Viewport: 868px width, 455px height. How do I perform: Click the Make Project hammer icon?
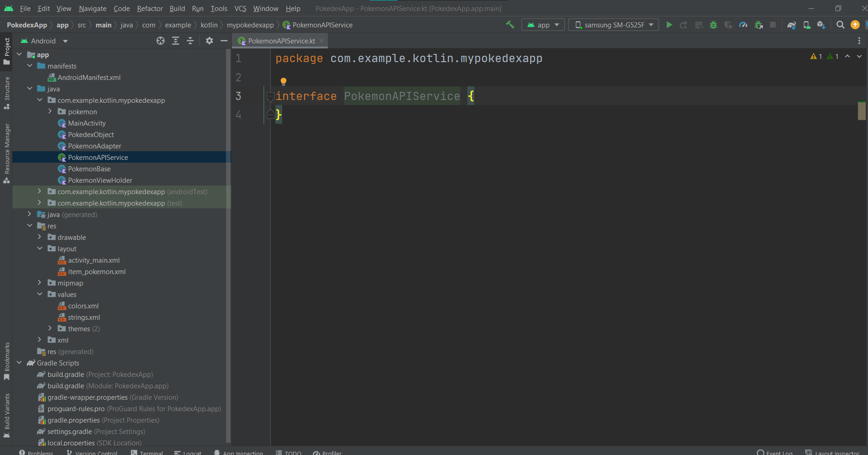pos(510,25)
